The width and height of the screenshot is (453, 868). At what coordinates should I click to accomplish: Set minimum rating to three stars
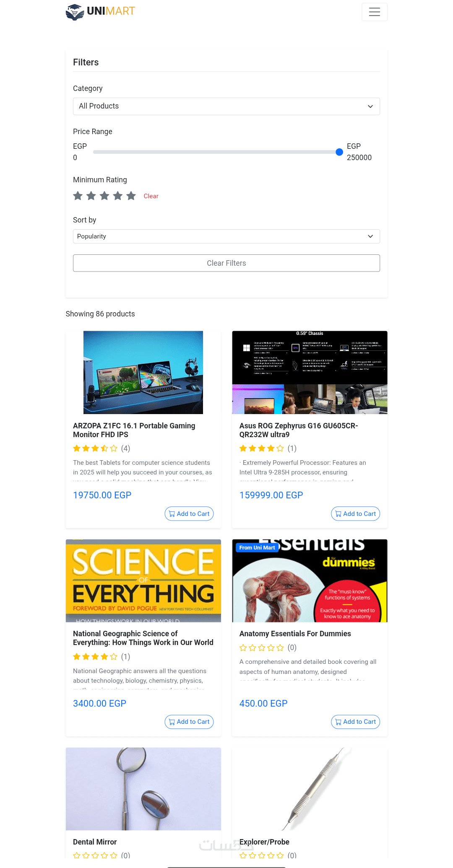pos(104,196)
